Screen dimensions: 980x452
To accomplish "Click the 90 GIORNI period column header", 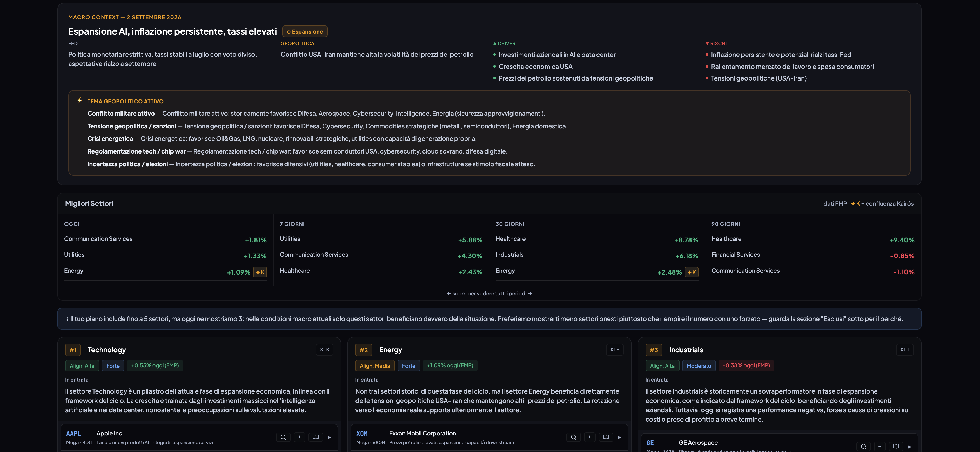I will click(726, 224).
